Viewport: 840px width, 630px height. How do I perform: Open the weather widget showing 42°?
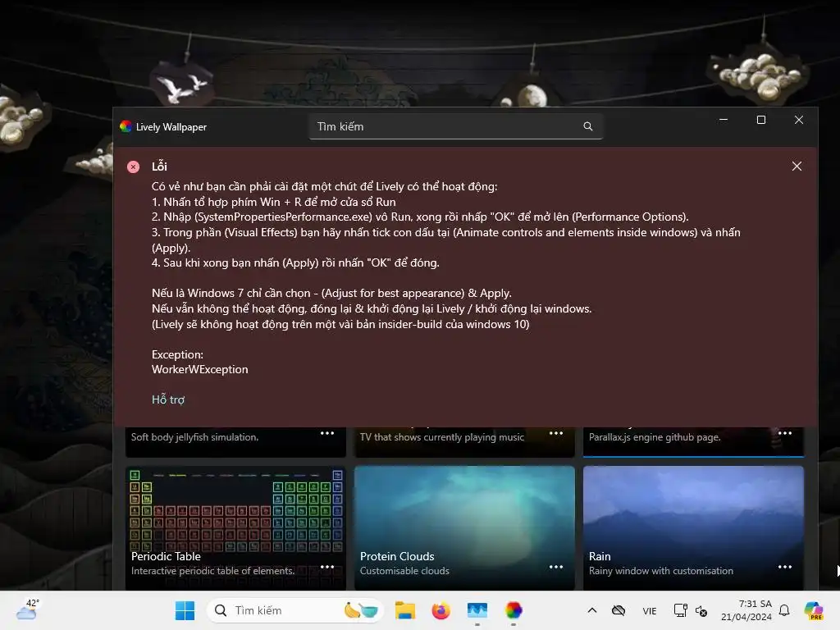point(27,609)
